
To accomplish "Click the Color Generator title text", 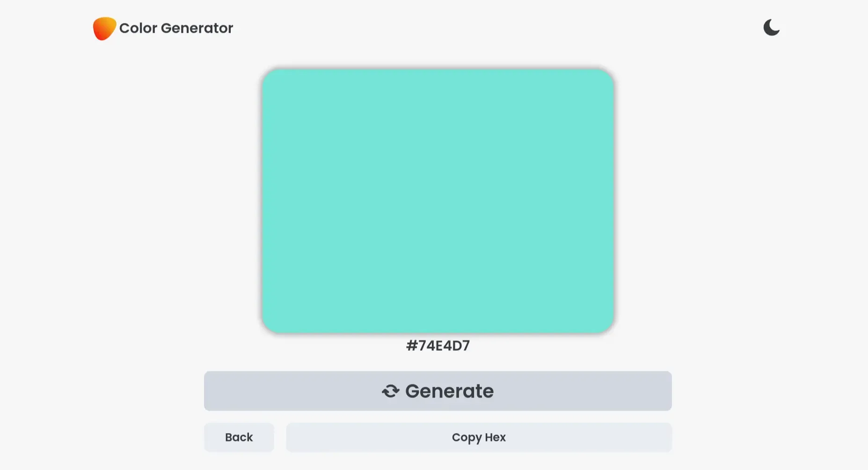I will tap(176, 28).
